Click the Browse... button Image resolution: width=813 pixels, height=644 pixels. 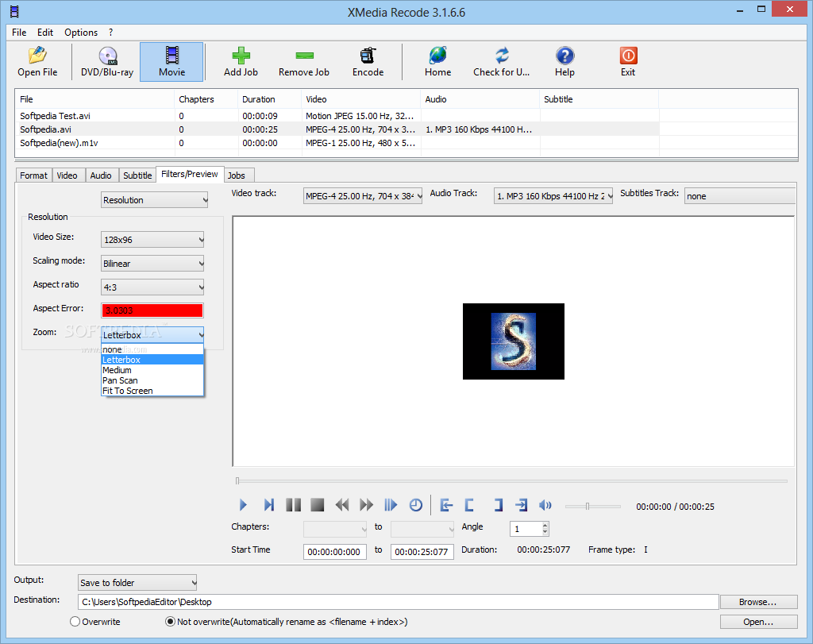click(758, 602)
